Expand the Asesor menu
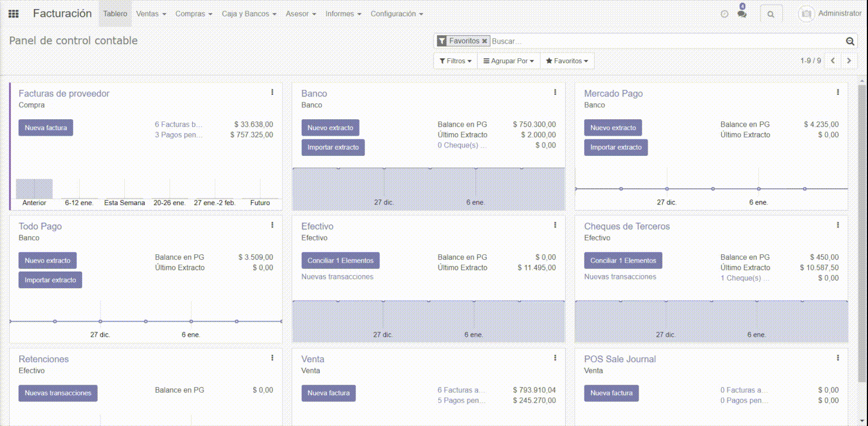868x426 pixels. (301, 14)
